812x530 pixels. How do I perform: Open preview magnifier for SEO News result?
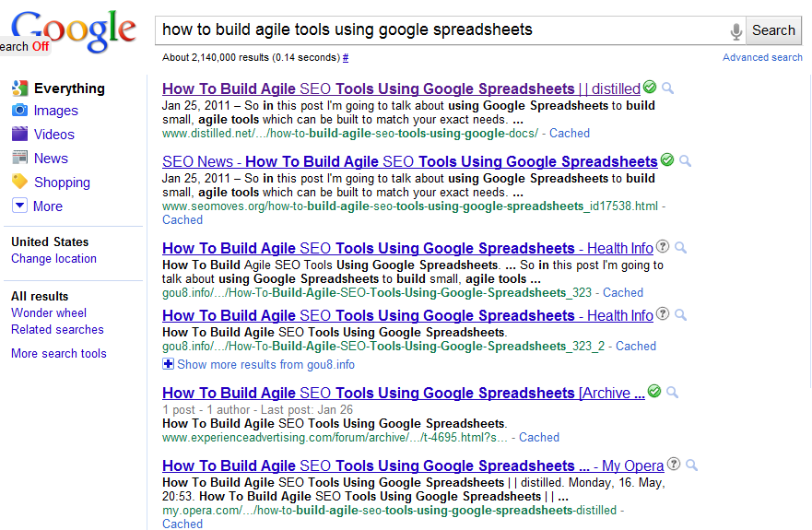click(685, 160)
